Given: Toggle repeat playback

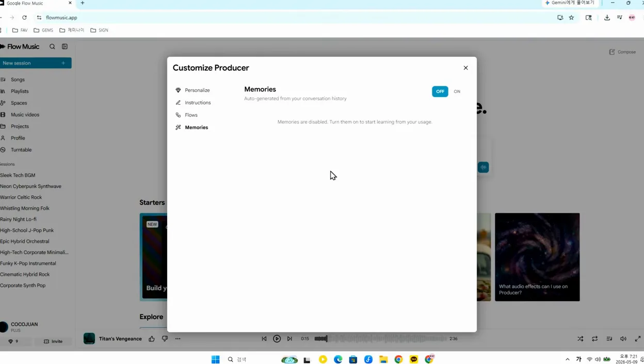Looking at the screenshot, I should [594, 339].
